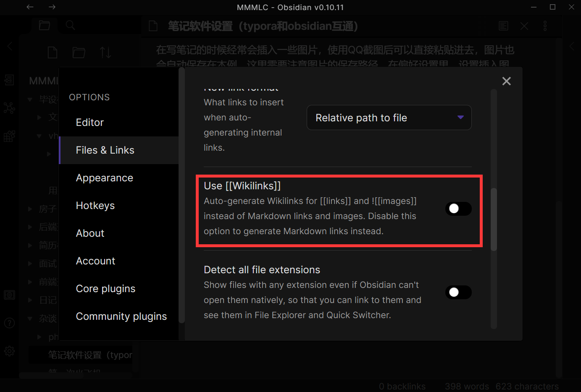Switch to the Editor options section
This screenshot has width=581, height=392.
click(89, 122)
